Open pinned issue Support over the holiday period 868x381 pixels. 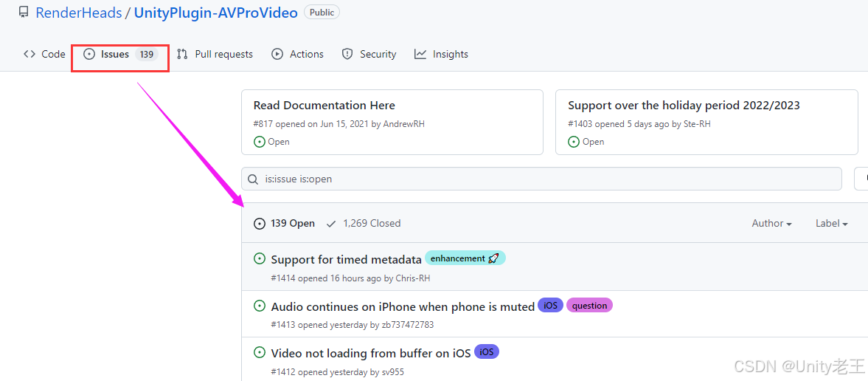tap(684, 106)
